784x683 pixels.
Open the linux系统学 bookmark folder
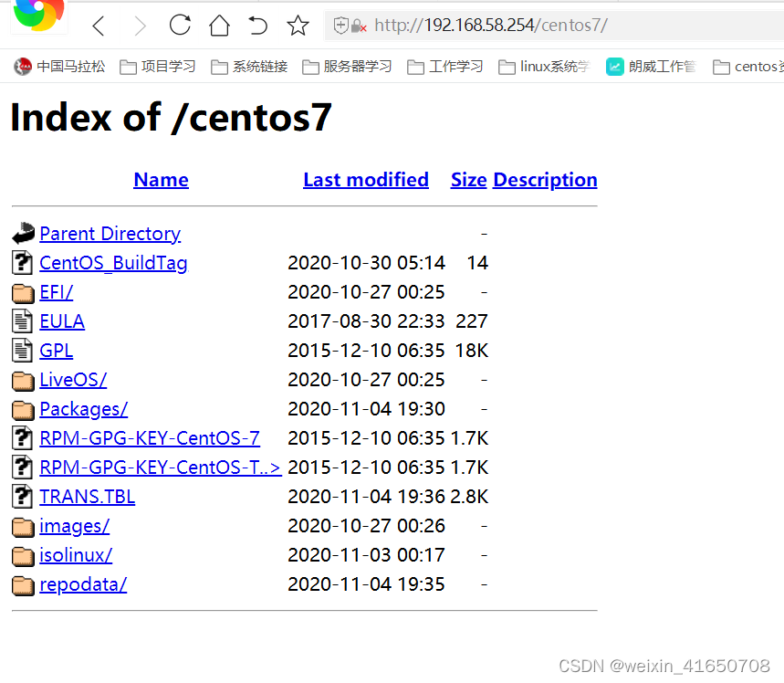point(552,67)
